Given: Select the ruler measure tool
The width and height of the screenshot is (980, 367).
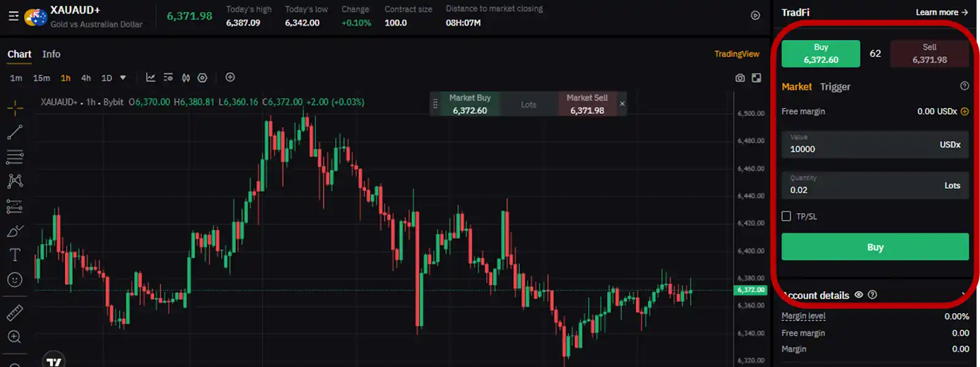Looking at the screenshot, I should (x=15, y=313).
